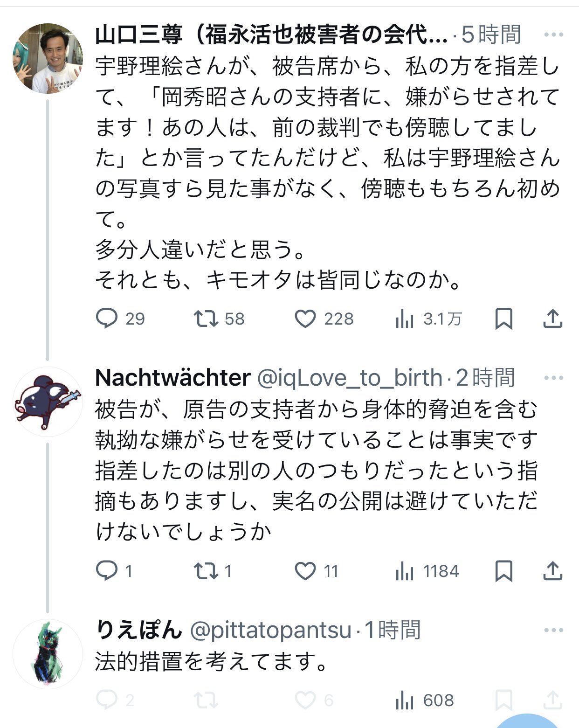Bookmark the first tweet by 山口三尊

tap(503, 319)
